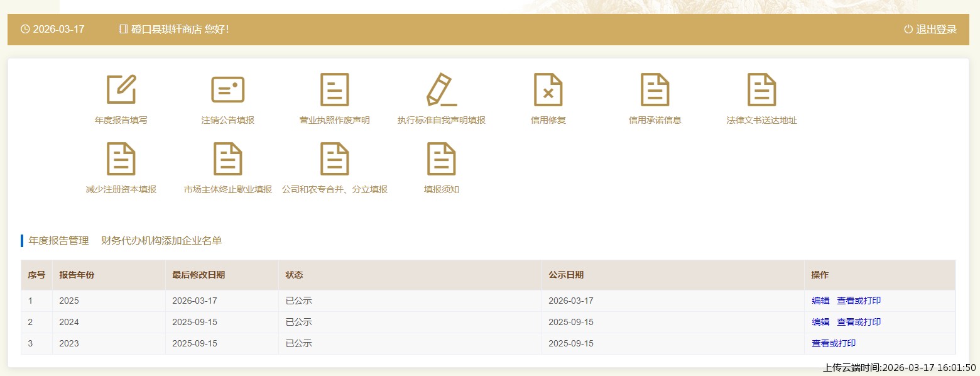Click the 报告年份 column header
The height and width of the screenshot is (376, 980).
pos(77,275)
